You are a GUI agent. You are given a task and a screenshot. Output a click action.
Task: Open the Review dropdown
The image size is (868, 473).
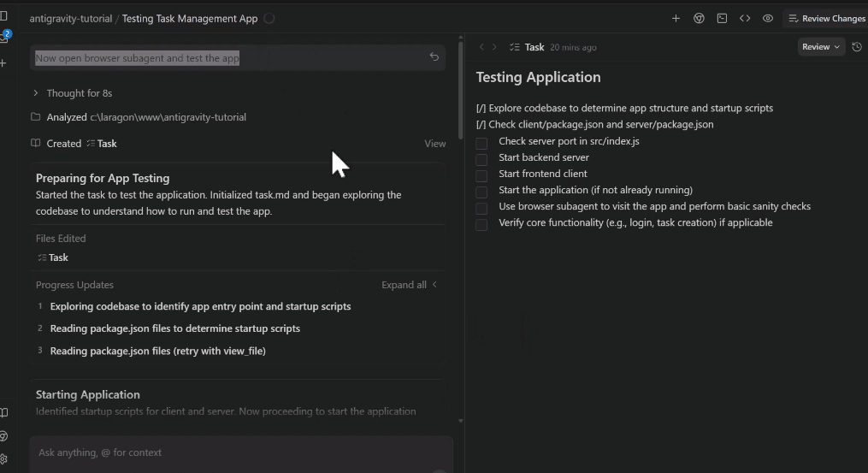coord(821,47)
